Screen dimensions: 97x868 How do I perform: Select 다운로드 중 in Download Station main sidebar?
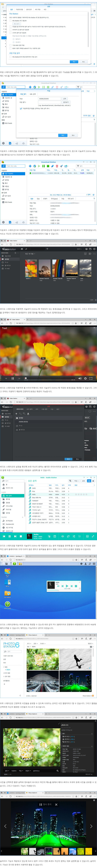8,177
